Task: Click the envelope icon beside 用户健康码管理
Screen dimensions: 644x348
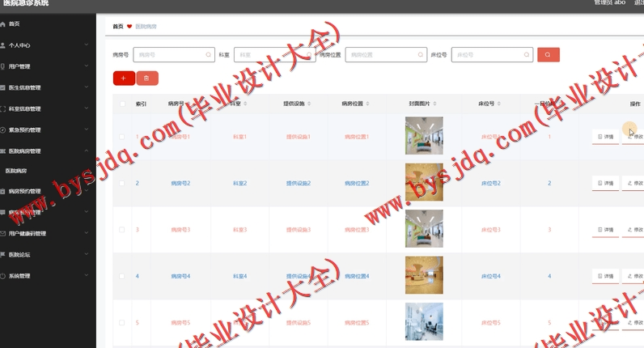Action: [3, 233]
